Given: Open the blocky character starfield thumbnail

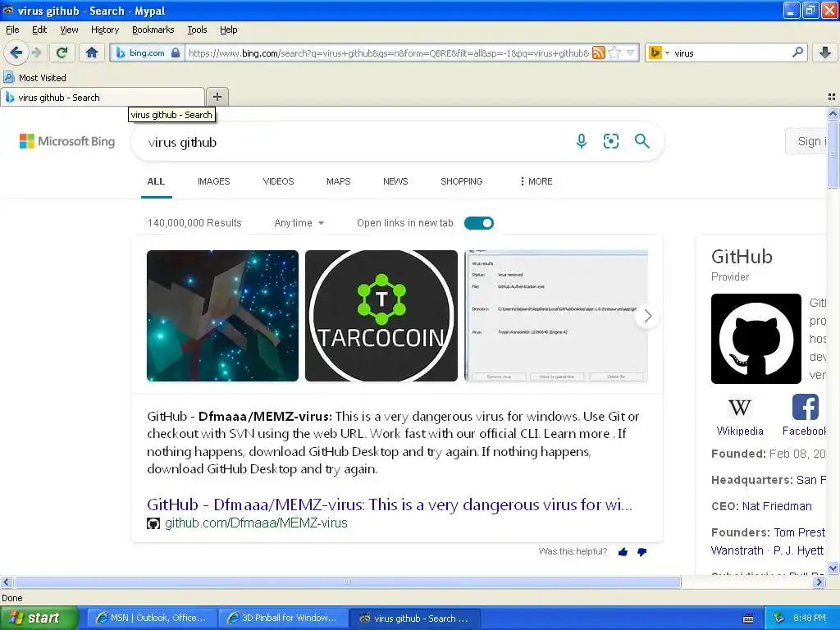Looking at the screenshot, I should [x=222, y=316].
